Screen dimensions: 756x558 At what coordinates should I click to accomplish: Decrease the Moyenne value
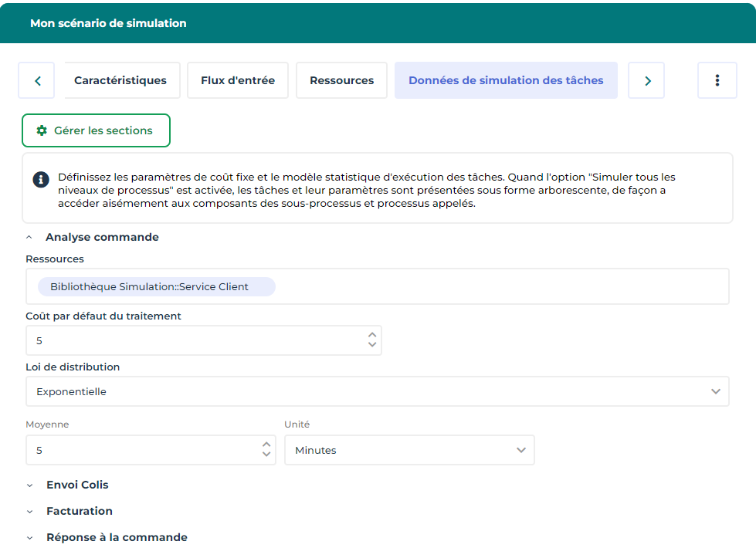coord(266,455)
